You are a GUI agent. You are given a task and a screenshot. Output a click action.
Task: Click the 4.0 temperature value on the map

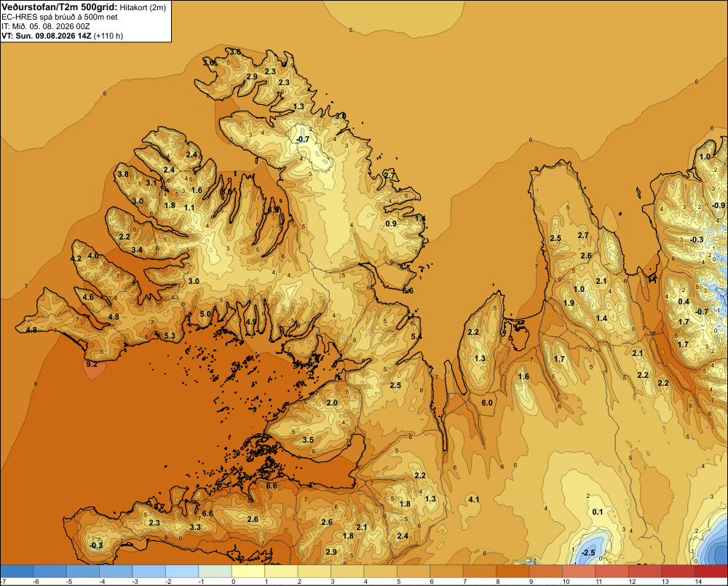(x=93, y=256)
